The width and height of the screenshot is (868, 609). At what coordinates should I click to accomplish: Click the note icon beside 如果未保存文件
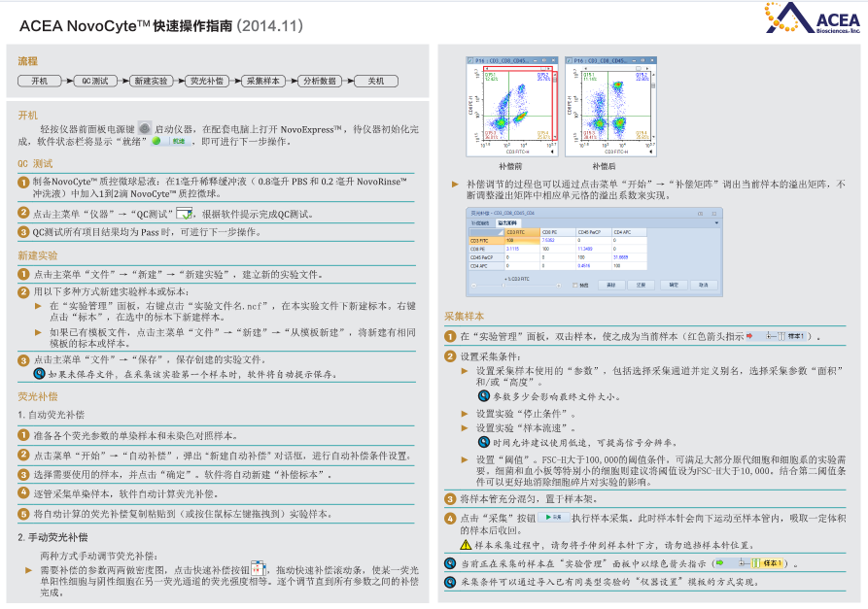[39, 374]
